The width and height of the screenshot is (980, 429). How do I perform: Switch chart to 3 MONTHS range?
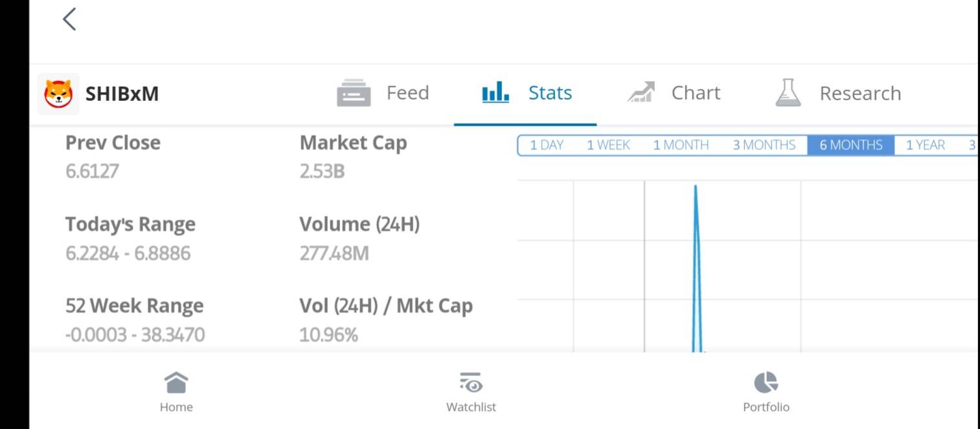tap(764, 145)
